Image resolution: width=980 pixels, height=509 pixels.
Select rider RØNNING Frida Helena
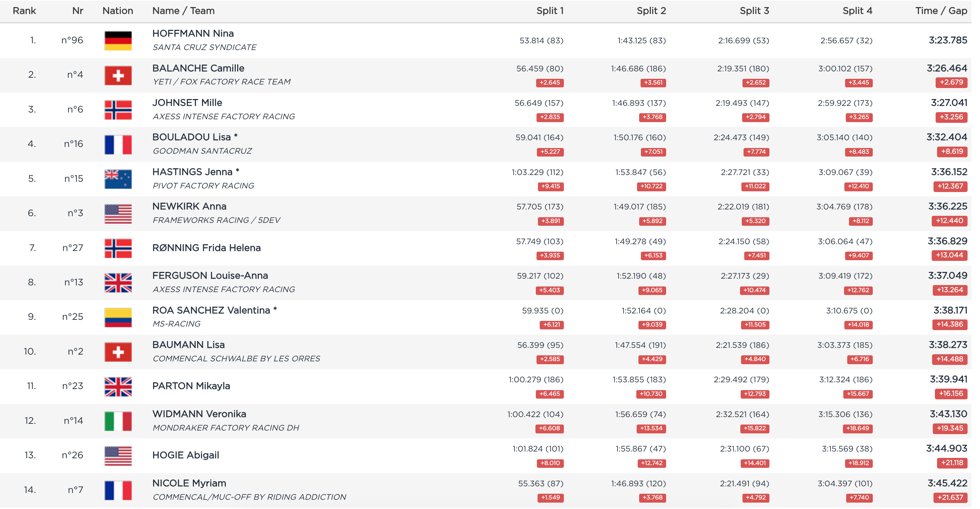206,248
